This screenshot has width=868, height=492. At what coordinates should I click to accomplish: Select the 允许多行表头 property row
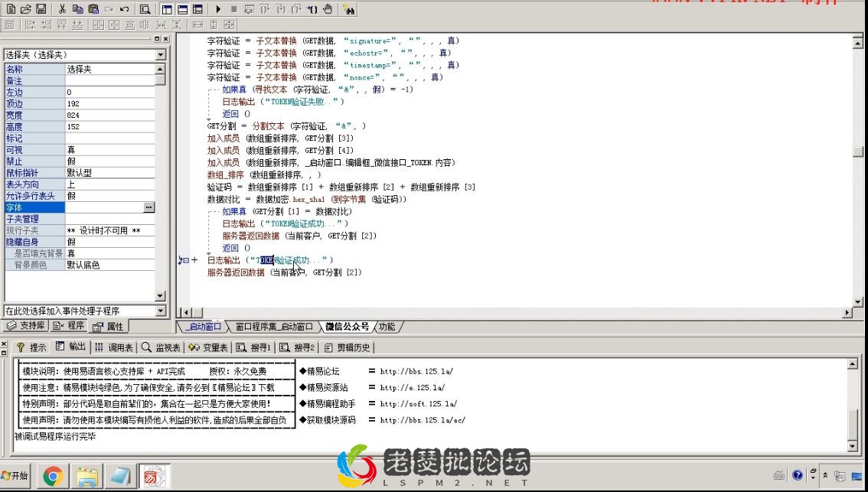80,196
